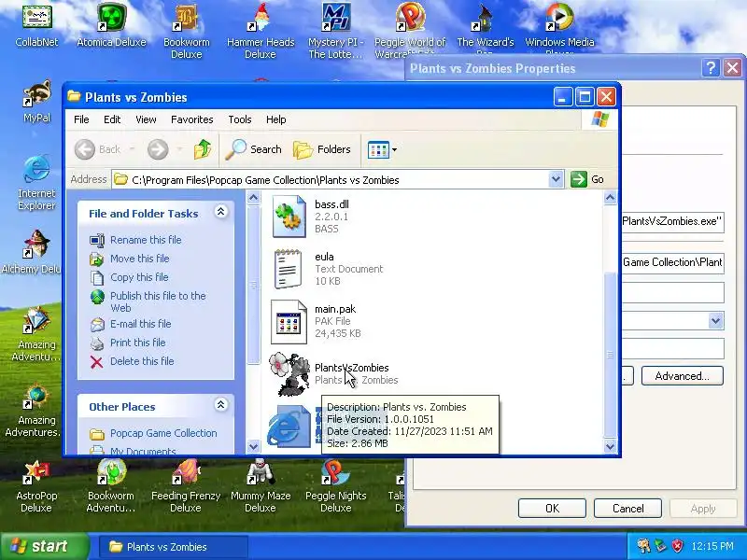The width and height of the screenshot is (747, 560).
Task: Collapse File and Folder Tasks panel
Action: pos(220,212)
